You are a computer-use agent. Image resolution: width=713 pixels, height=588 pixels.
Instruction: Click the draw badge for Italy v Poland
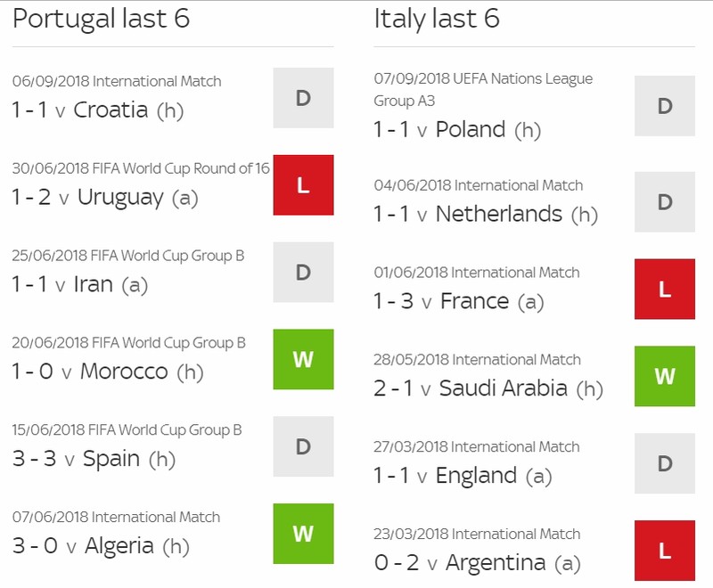(665, 106)
